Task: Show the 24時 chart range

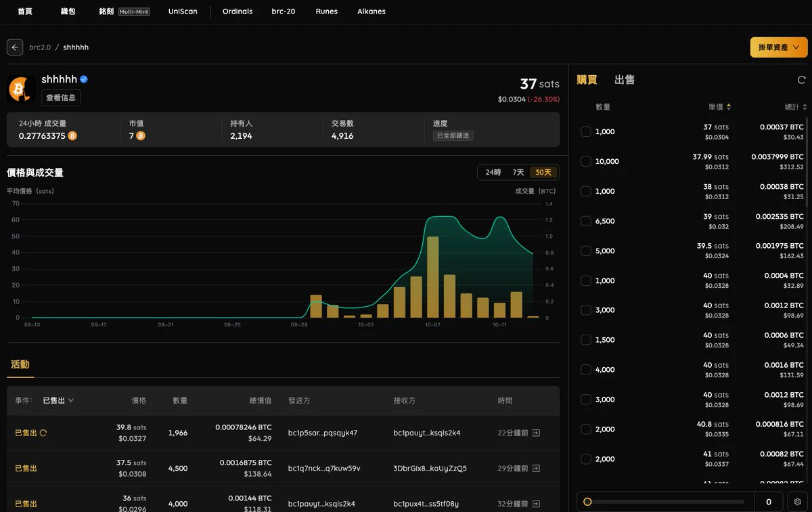Action: point(493,173)
